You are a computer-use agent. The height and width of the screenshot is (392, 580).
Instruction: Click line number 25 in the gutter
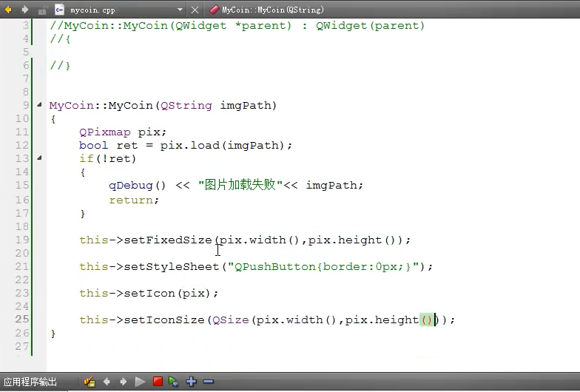[x=22, y=320]
